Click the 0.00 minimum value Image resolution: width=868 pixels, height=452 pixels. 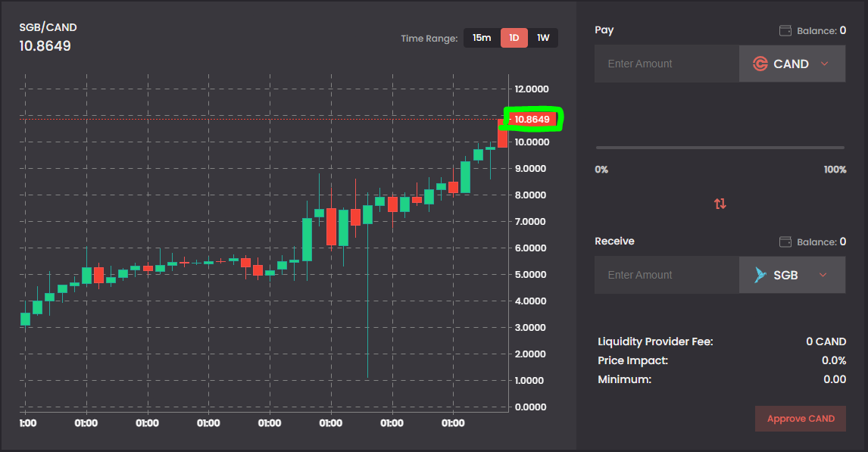[x=835, y=379]
